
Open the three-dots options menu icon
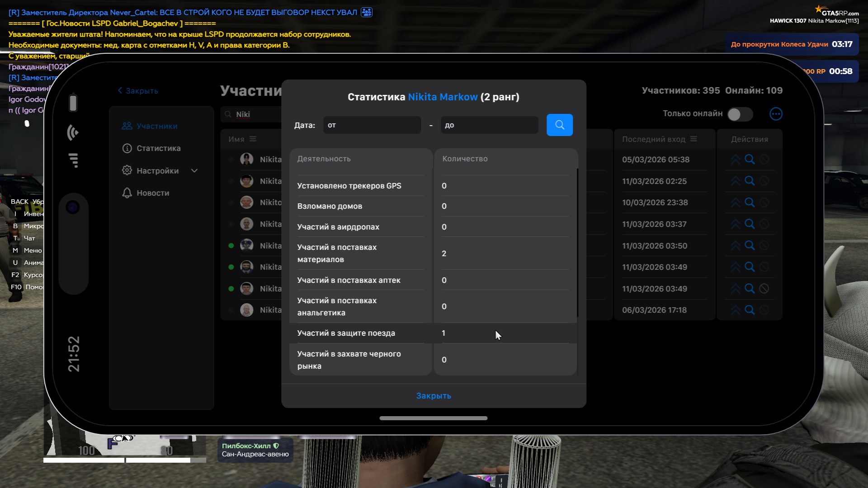tap(776, 114)
